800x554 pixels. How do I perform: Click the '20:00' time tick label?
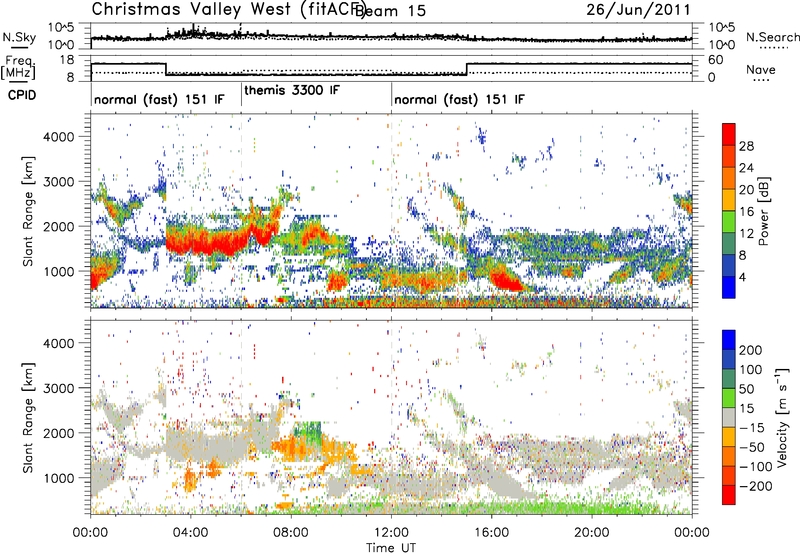[x=592, y=533]
